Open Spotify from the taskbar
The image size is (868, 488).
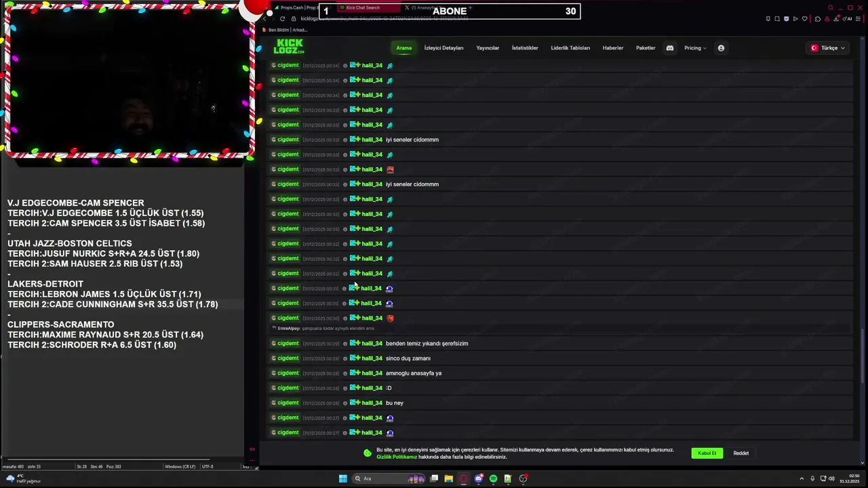(x=494, y=479)
